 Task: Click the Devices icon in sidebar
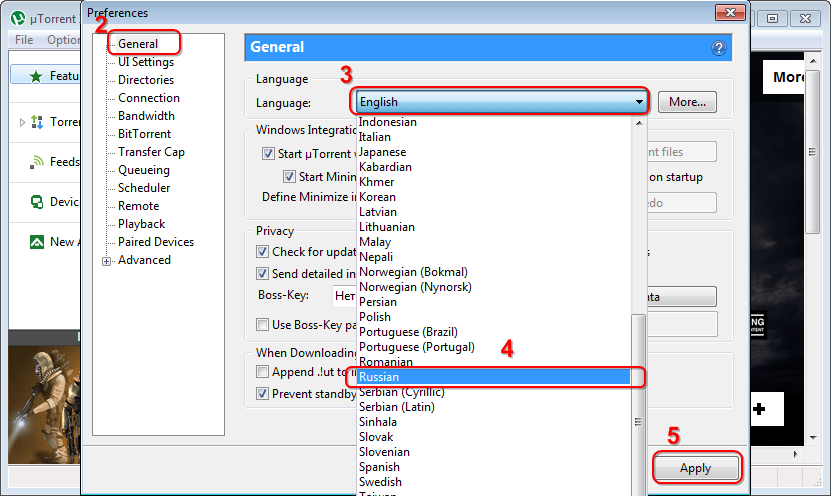click(37, 202)
